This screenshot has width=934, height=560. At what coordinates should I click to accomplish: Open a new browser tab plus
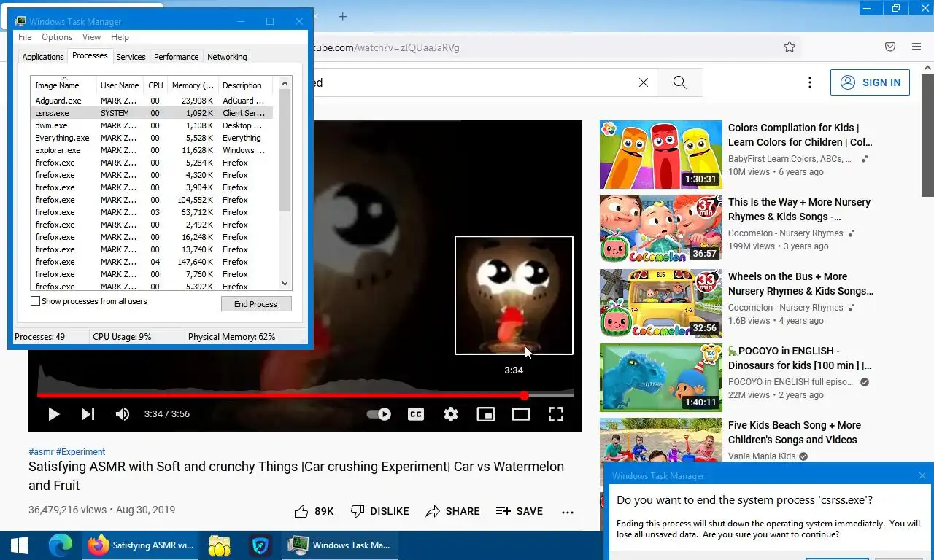click(342, 16)
